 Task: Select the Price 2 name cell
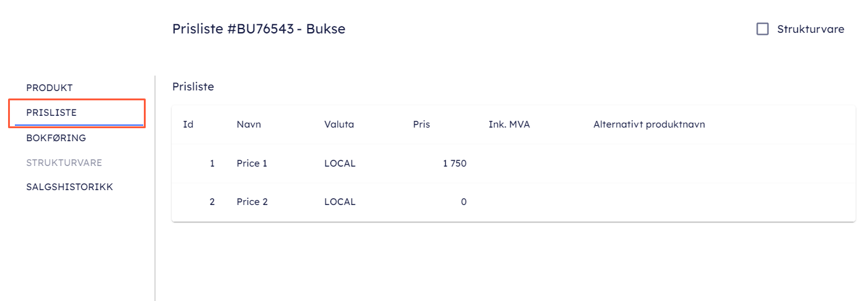[252, 202]
